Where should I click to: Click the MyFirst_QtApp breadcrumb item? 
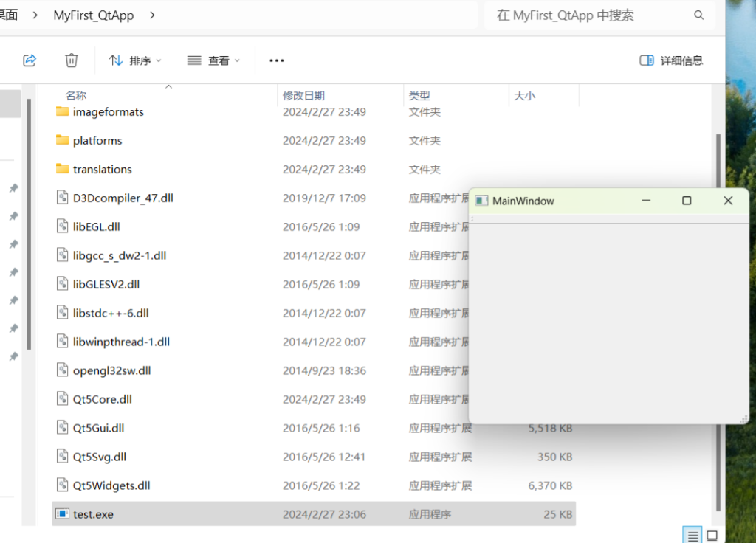click(94, 15)
